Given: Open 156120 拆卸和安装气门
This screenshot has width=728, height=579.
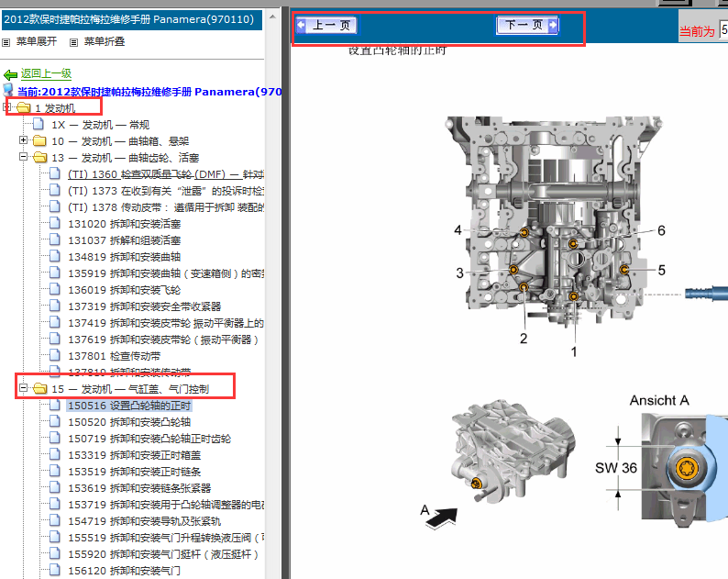Looking at the screenshot, I should (124, 570).
